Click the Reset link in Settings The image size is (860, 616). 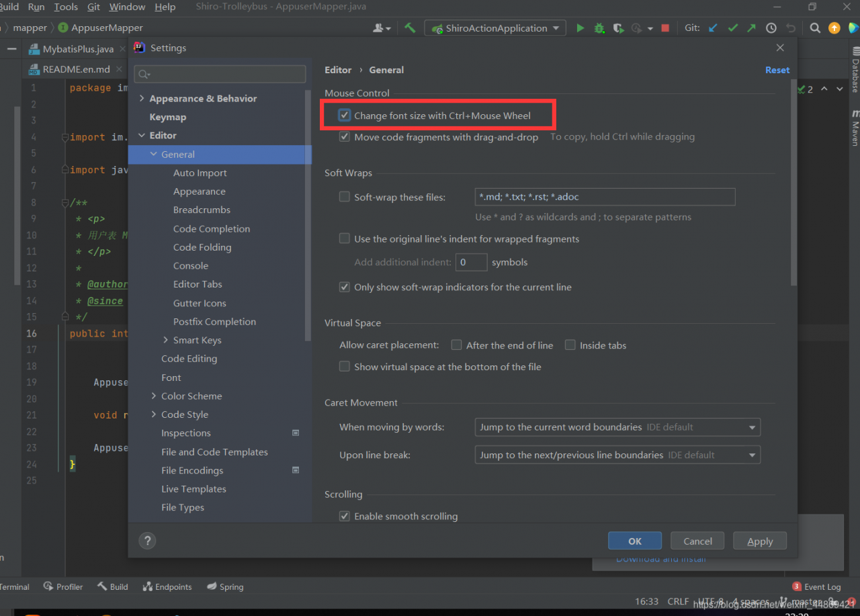coord(777,70)
